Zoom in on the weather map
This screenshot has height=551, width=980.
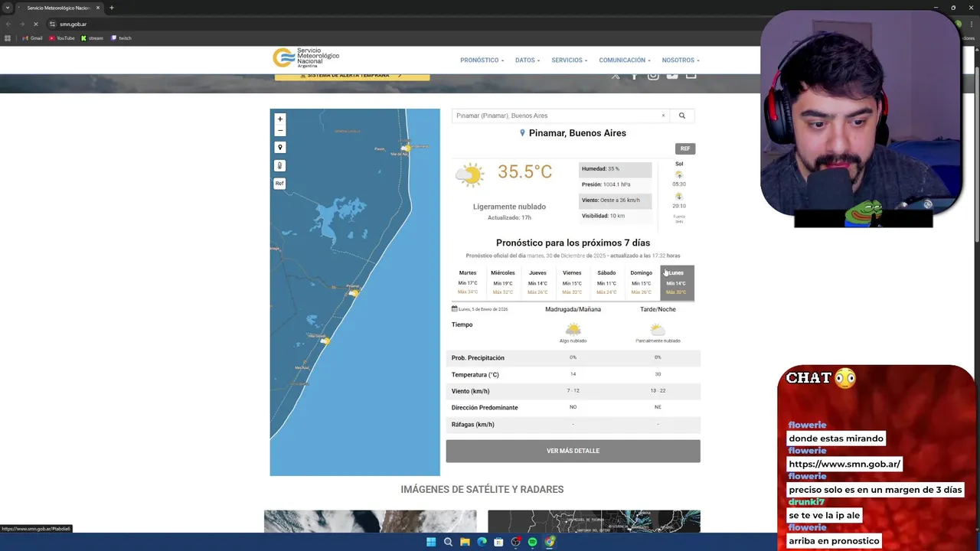click(279, 119)
